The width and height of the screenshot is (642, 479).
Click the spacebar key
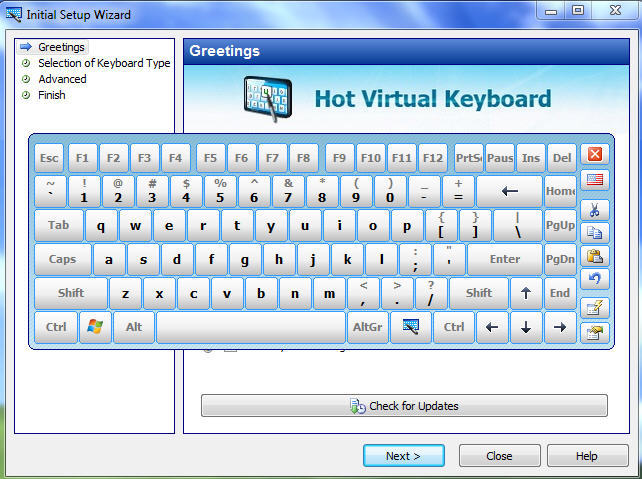pos(251,327)
